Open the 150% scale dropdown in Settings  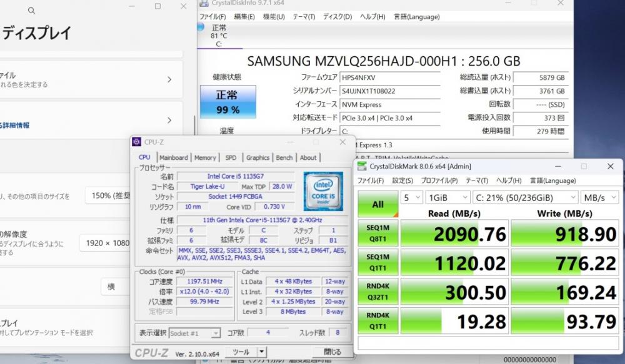click(x=108, y=195)
